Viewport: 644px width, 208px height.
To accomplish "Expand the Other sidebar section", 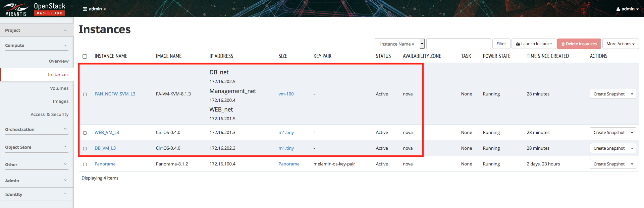I will click(37, 165).
